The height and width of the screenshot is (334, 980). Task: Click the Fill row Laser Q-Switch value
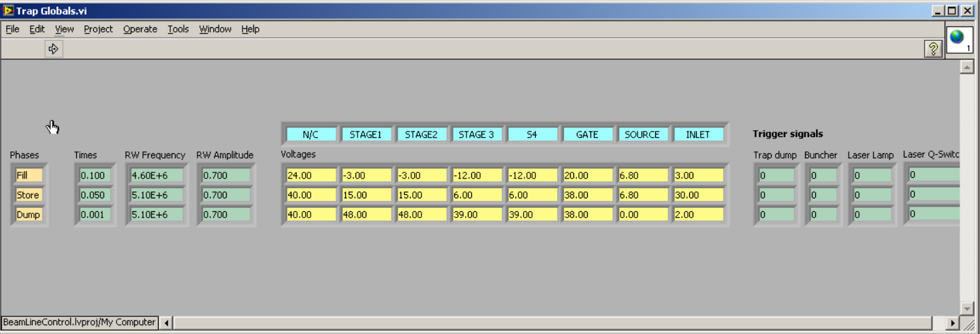coord(934,174)
